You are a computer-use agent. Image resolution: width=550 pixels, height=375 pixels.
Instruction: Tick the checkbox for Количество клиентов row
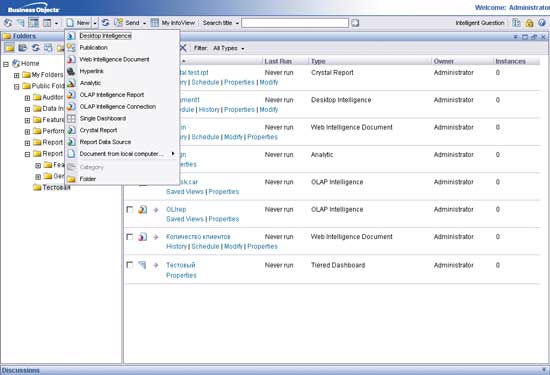point(129,237)
